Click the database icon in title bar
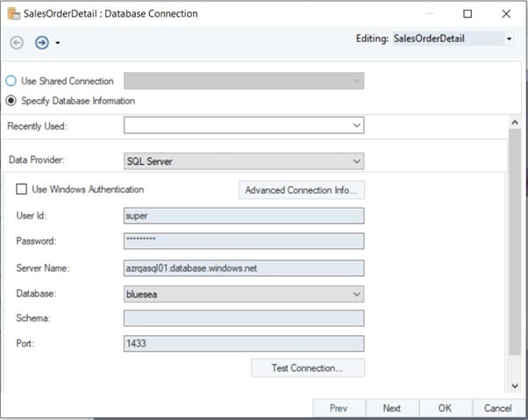The image size is (528, 420). tap(15, 14)
